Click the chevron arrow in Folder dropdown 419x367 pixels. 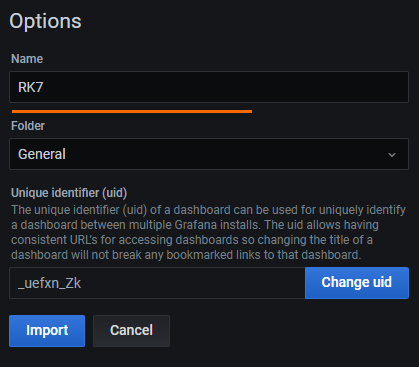click(392, 155)
